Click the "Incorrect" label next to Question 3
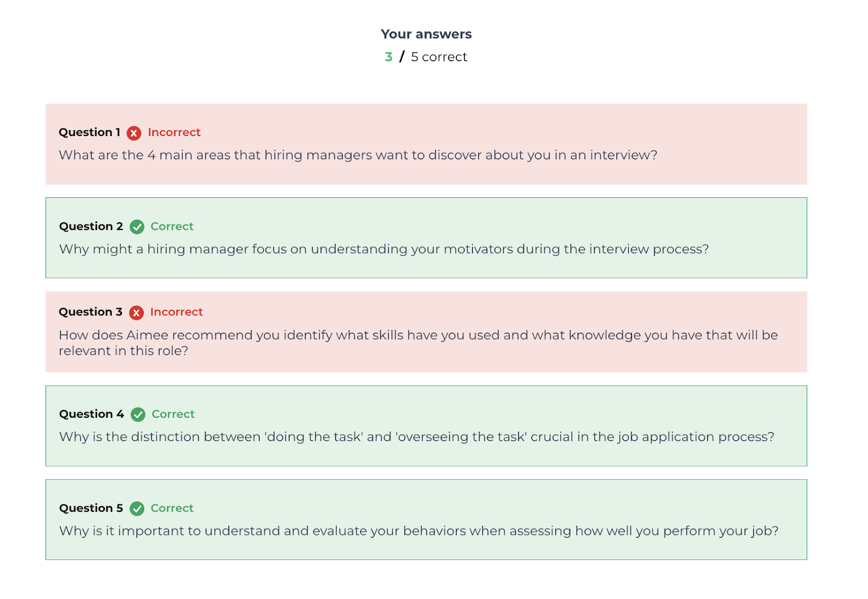The image size is (868, 599). [x=176, y=312]
